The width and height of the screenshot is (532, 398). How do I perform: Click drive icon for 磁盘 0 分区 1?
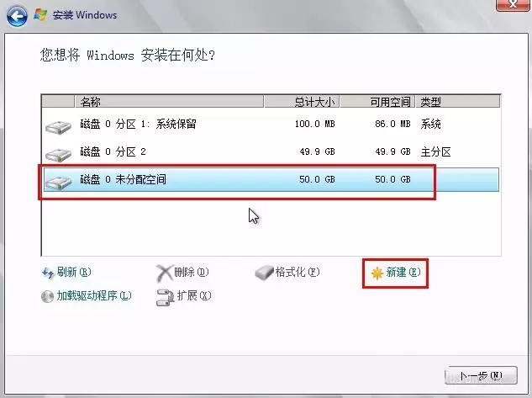coord(58,127)
